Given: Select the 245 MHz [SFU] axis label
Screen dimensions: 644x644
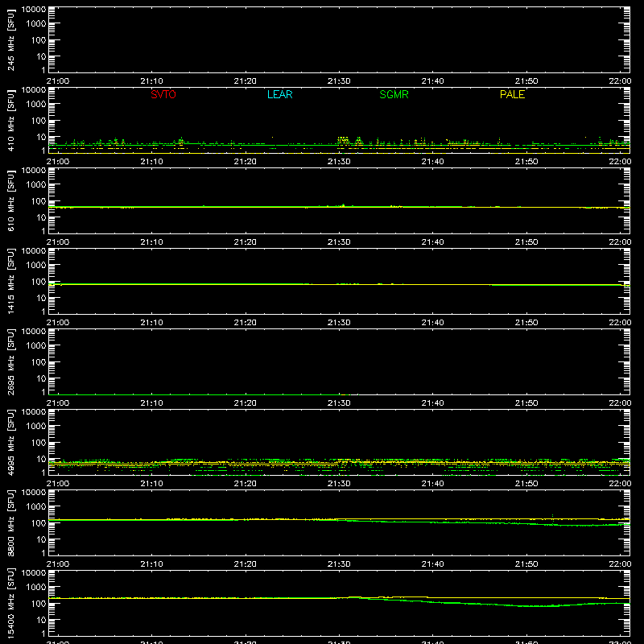Looking at the screenshot, I should pos(10,39).
